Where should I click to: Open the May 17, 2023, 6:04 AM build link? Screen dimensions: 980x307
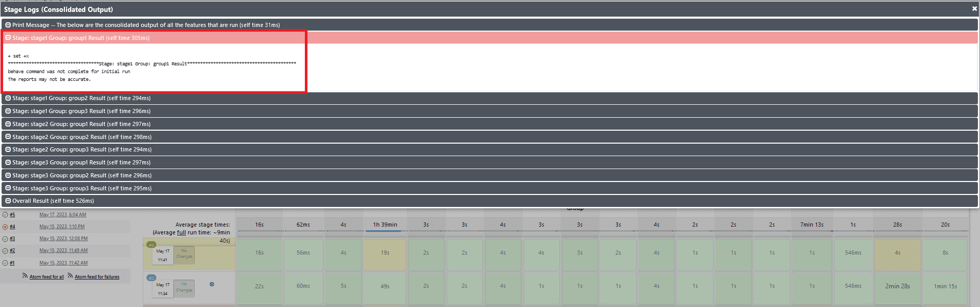(x=63, y=215)
